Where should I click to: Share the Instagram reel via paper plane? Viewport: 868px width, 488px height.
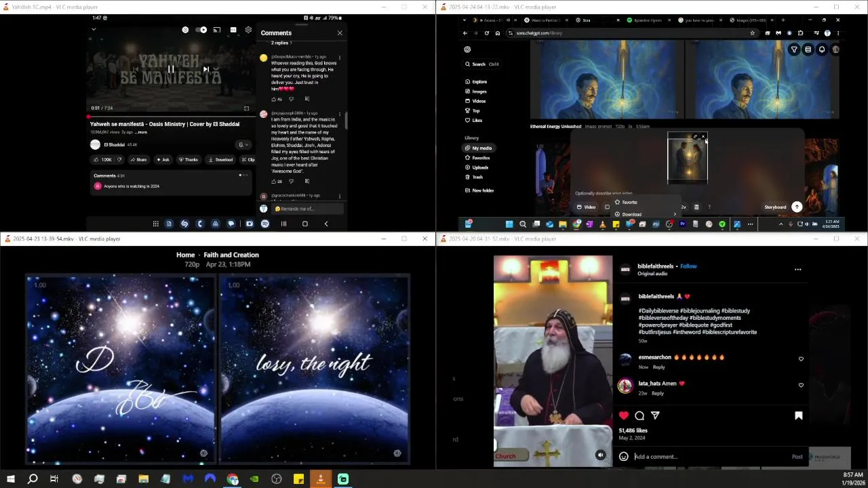click(x=655, y=415)
